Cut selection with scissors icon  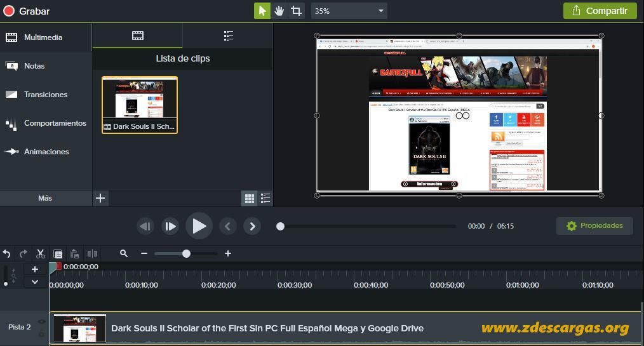point(40,254)
